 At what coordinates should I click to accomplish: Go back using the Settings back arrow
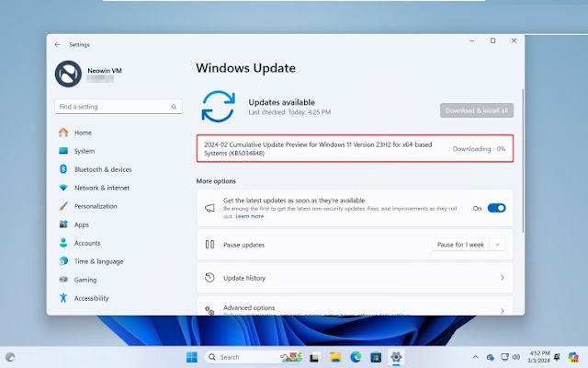coord(57,45)
